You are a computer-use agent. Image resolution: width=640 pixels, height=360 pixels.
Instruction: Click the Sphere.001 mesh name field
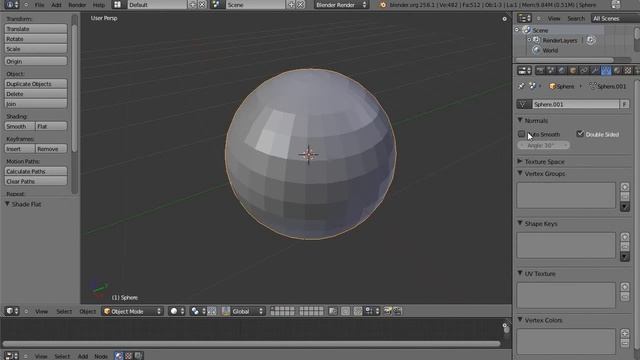click(x=576, y=104)
